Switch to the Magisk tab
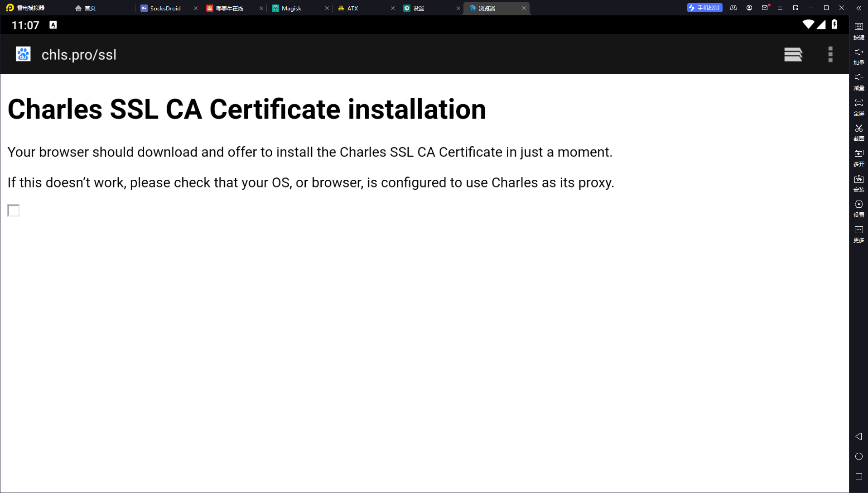868x493 pixels. [x=291, y=8]
